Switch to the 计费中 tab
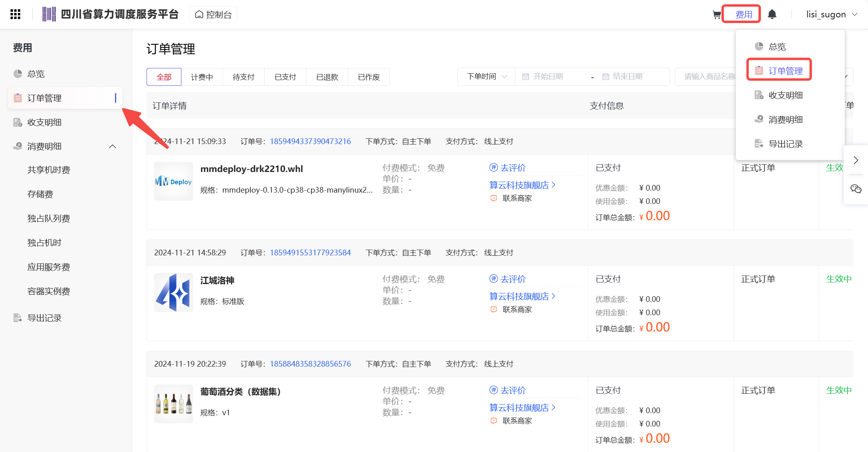The width and height of the screenshot is (868, 452). tap(202, 77)
